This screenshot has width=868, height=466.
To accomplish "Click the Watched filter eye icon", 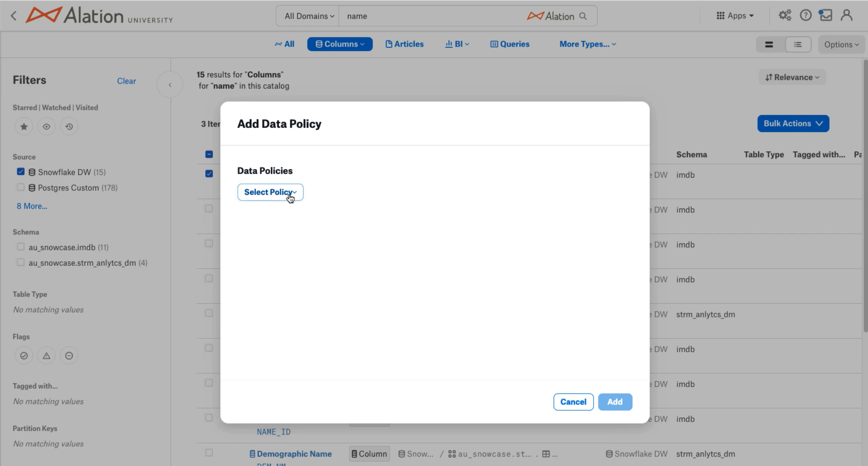I will point(47,127).
